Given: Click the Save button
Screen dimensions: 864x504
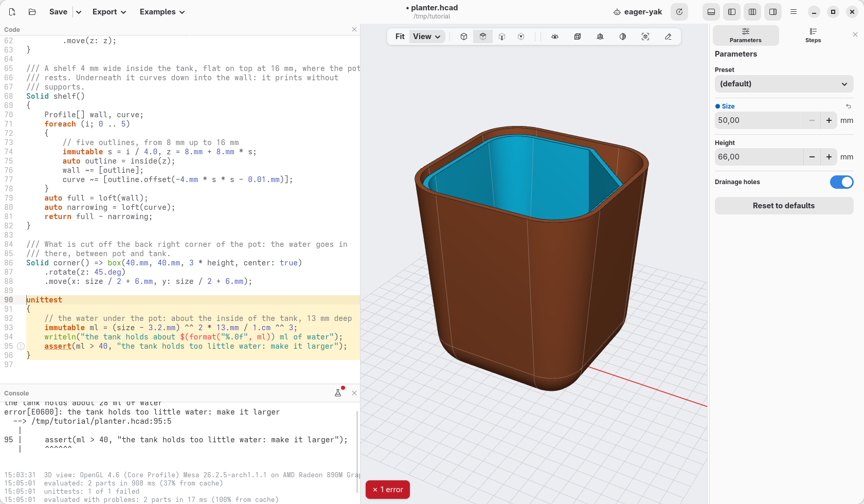Looking at the screenshot, I should pos(58,12).
